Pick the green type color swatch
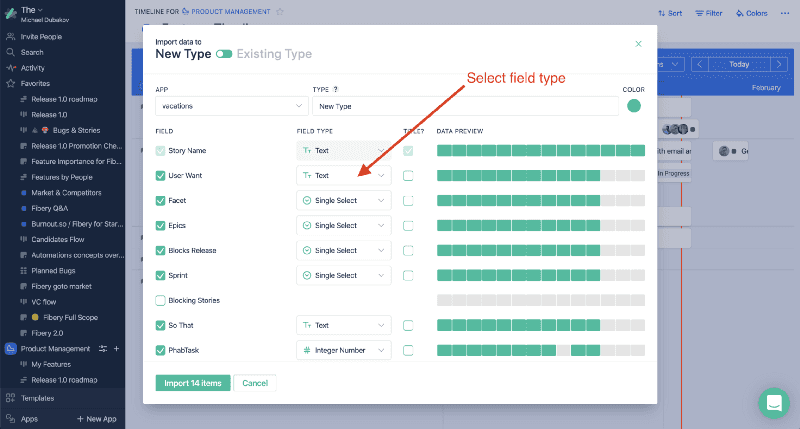The image size is (800, 429). 634,106
